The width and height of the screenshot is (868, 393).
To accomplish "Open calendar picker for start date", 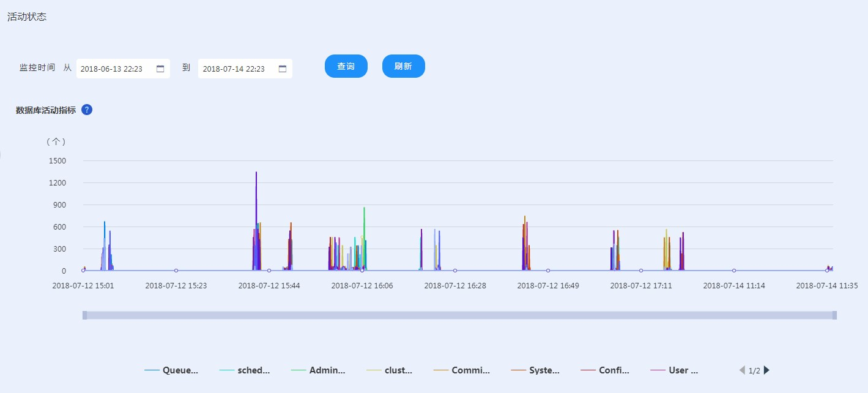I will coord(160,69).
